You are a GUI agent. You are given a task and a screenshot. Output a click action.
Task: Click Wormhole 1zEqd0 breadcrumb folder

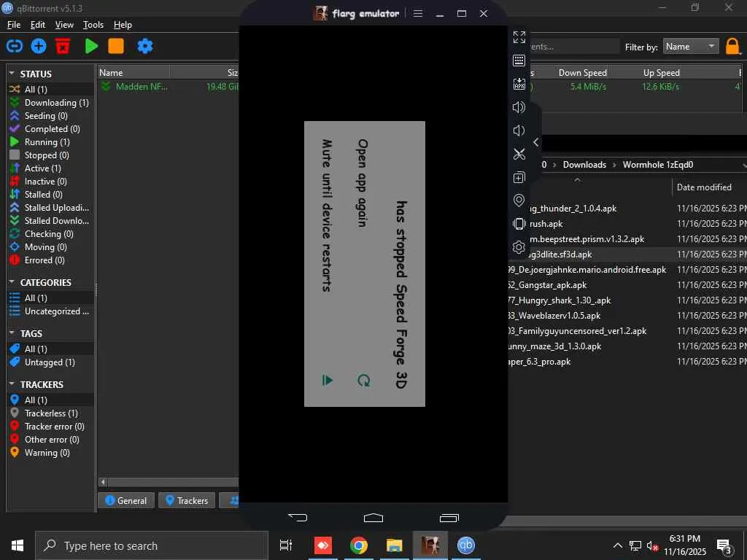point(657,165)
